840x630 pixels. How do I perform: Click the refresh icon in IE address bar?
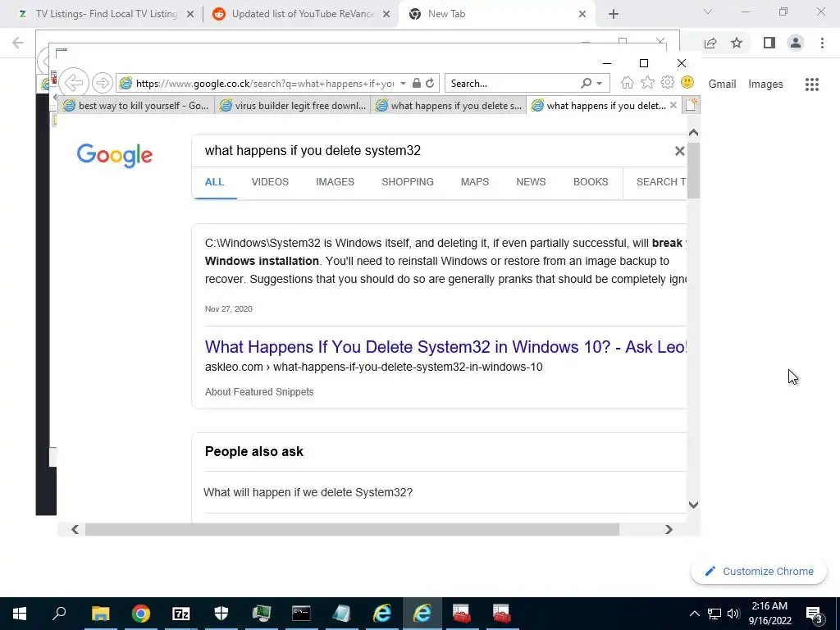pyautogui.click(x=430, y=83)
